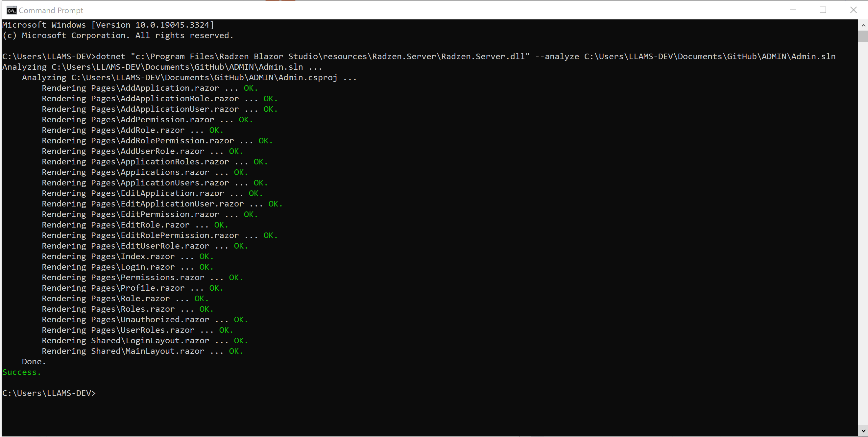The width and height of the screenshot is (868, 437).
Task: Click the green Success. message
Action: click(x=22, y=372)
